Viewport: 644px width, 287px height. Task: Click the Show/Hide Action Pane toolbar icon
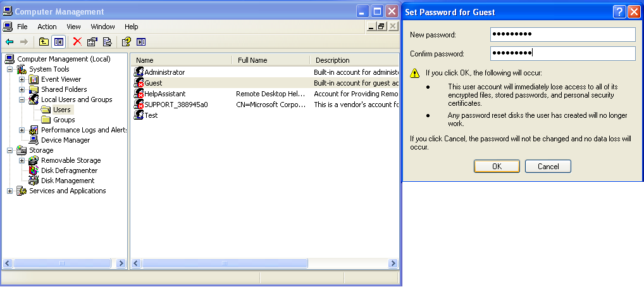(x=141, y=42)
